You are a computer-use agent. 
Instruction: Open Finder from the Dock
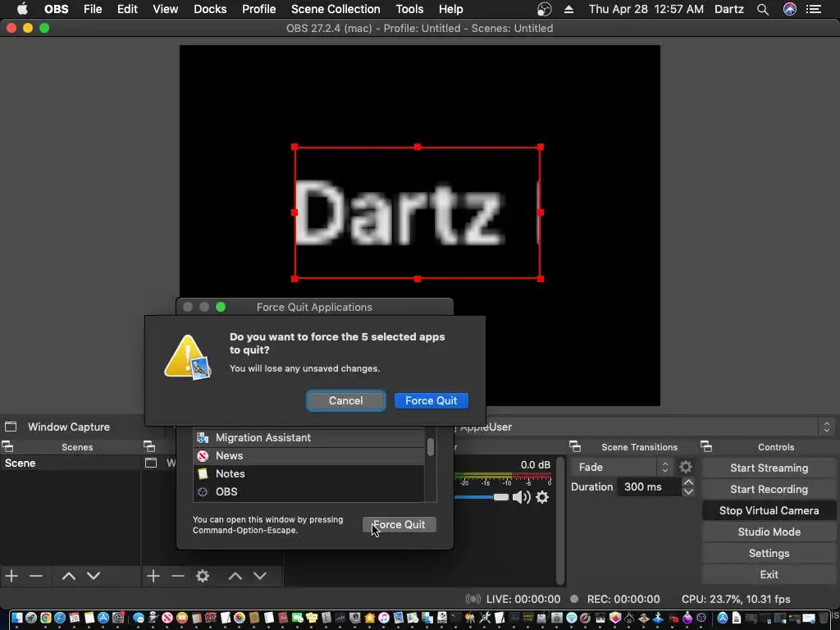click(17, 619)
